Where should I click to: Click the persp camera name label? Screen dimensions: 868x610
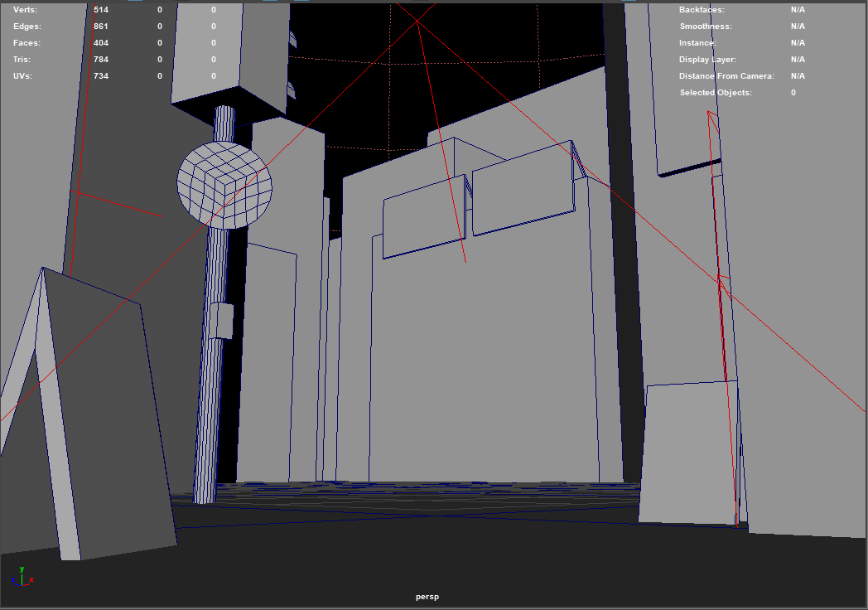click(427, 597)
